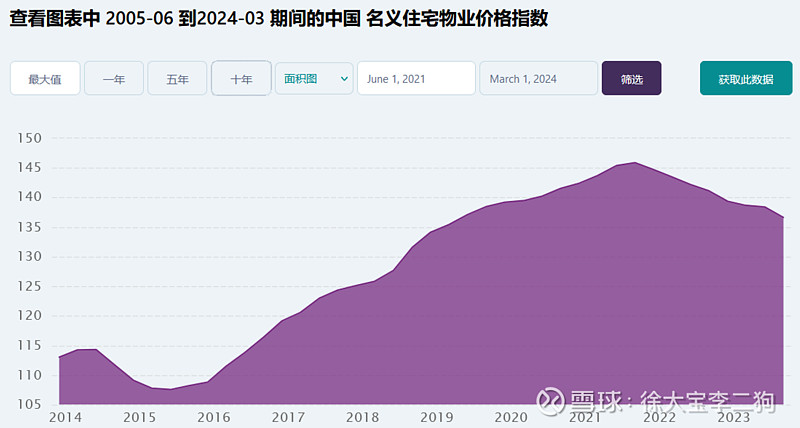Click the 2015 x-axis label

(139, 417)
